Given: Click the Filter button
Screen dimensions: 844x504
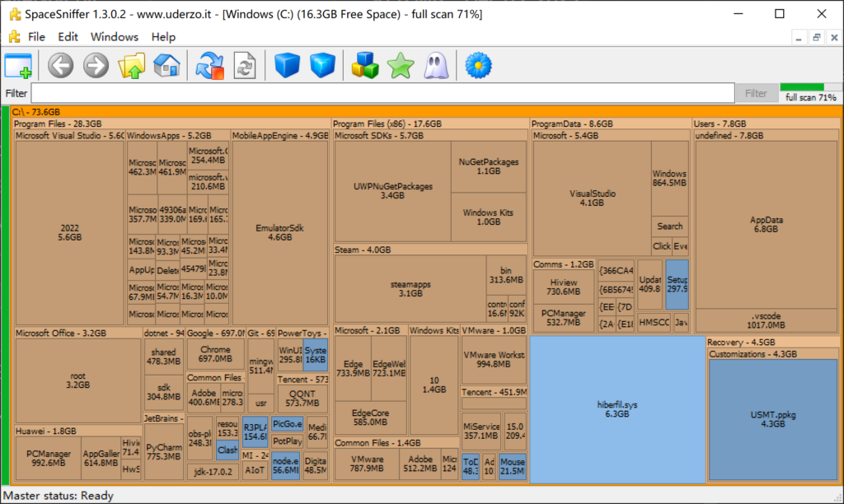Looking at the screenshot, I should pyautogui.click(x=756, y=93).
